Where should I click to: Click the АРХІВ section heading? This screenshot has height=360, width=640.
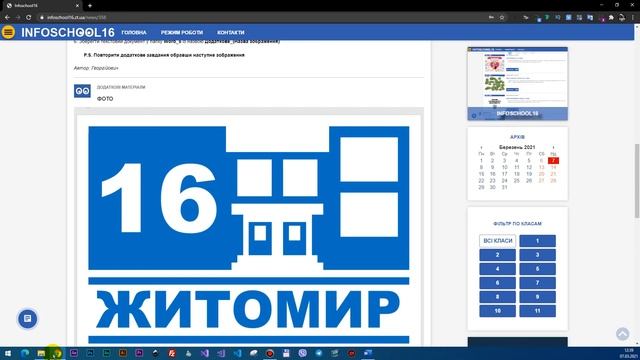517,137
